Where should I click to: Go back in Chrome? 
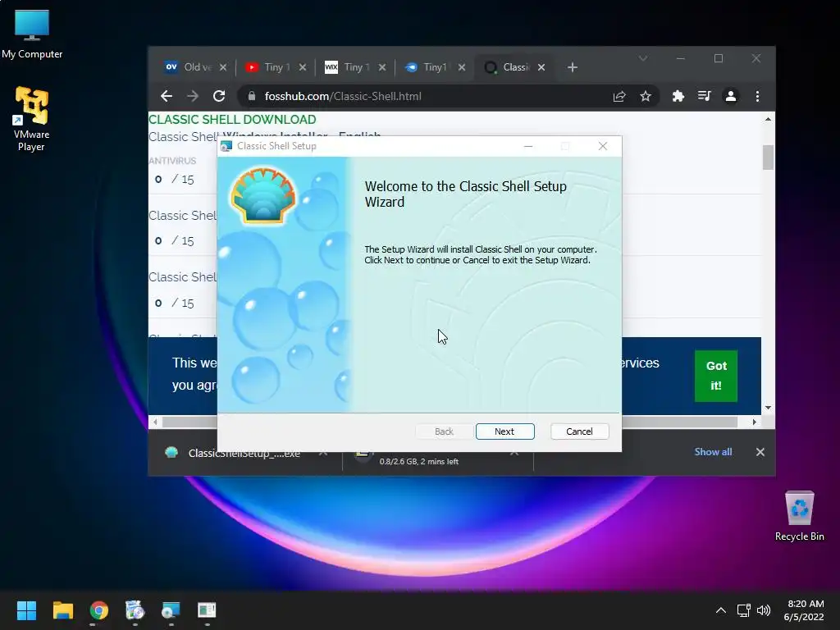tap(167, 96)
